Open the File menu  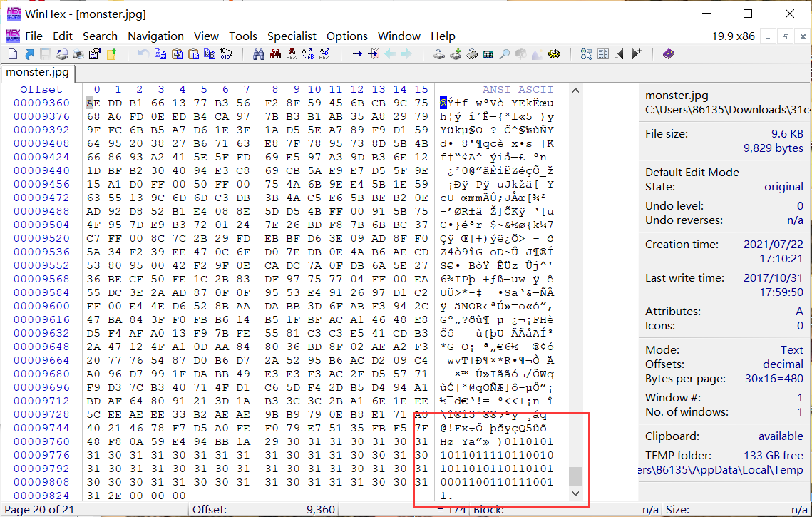tap(34, 36)
